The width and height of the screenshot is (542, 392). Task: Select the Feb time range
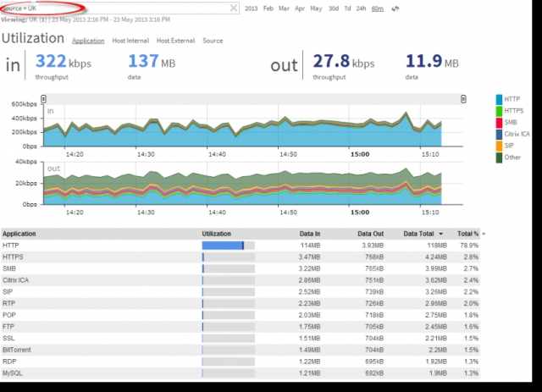[268, 8]
